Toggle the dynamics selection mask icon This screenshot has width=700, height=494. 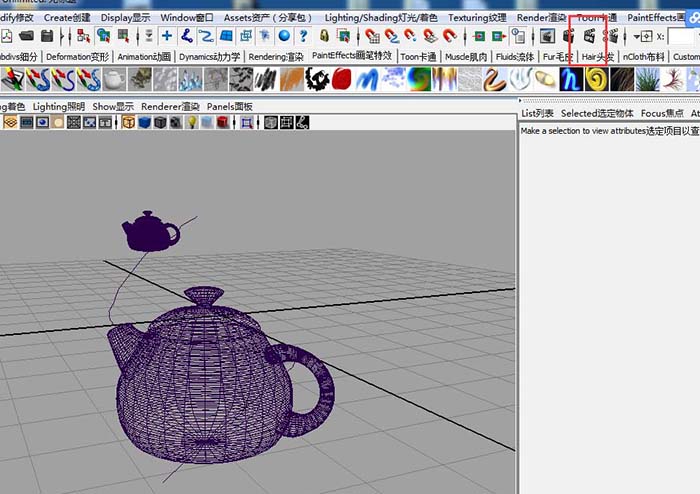[x=265, y=36]
